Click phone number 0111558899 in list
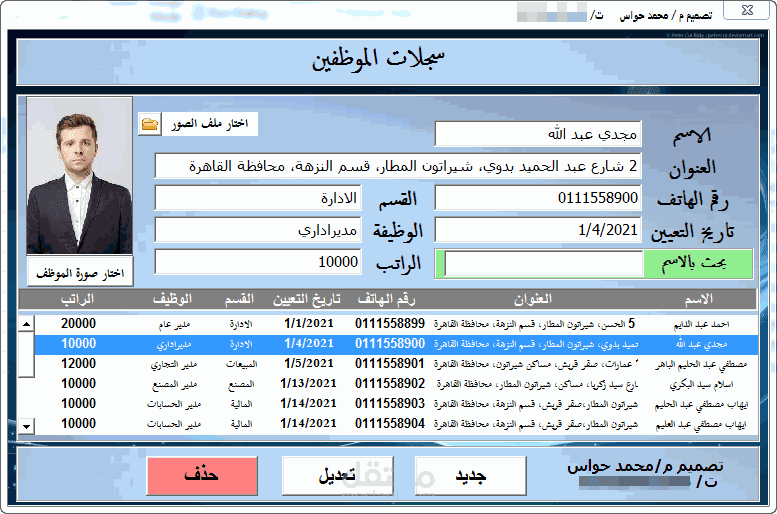Viewport: 777px width, 514px height. pyautogui.click(x=390, y=324)
